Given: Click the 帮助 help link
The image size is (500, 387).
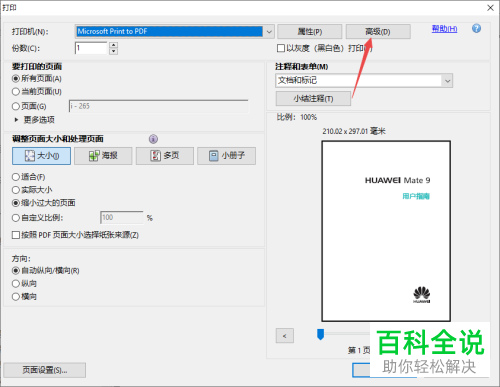Looking at the screenshot, I should coord(444,29).
